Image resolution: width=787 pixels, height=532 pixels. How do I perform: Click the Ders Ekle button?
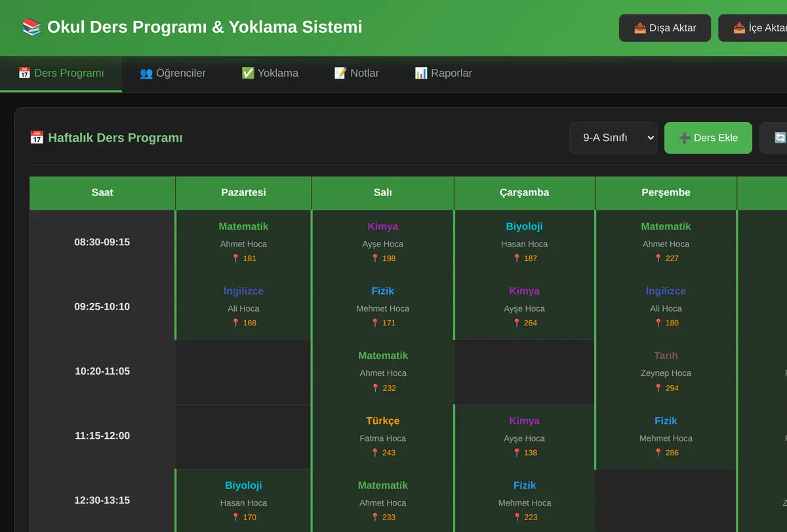(708, 138)
